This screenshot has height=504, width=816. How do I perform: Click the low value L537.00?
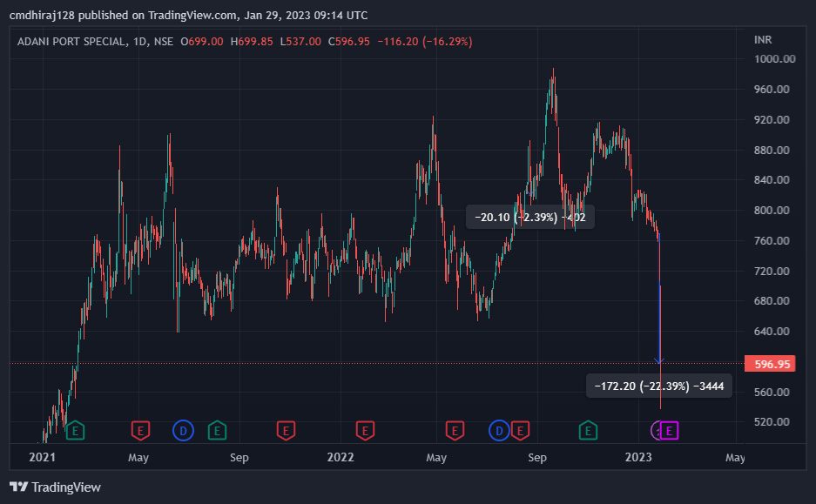(x=300, y=42)
